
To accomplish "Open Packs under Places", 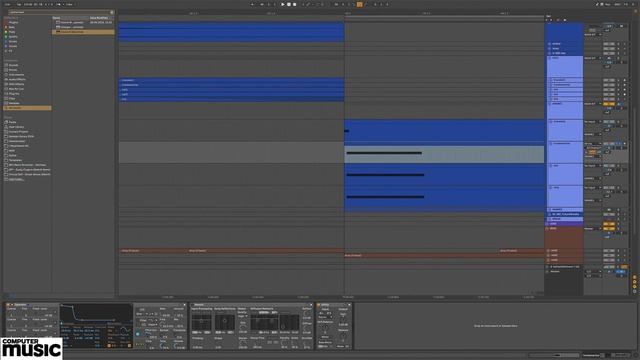I will point(13,122).
